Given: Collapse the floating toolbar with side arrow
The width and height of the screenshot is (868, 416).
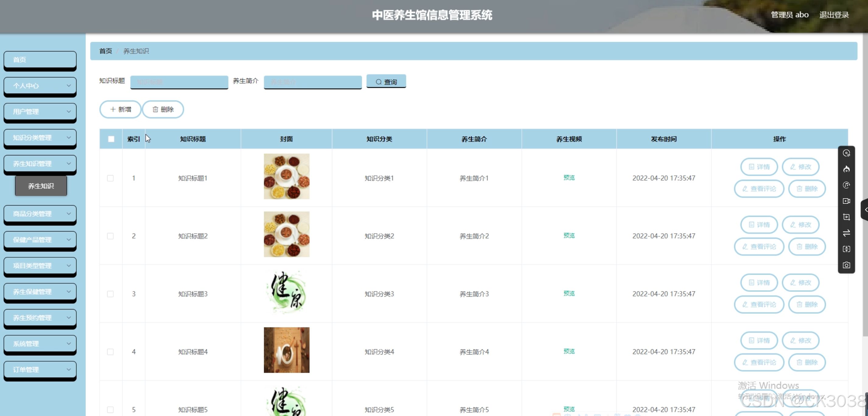Looking at the screenshot, I should [865, 210].
